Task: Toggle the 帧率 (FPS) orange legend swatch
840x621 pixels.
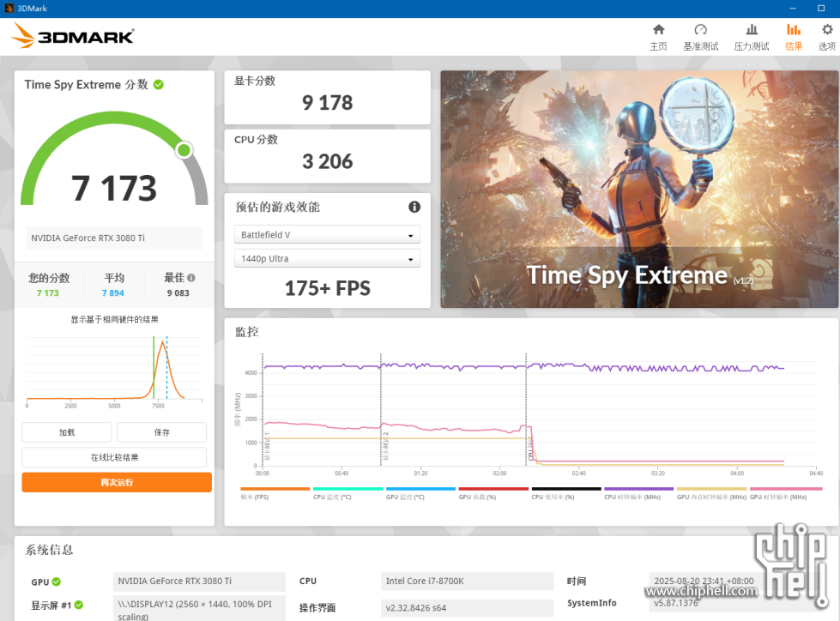Action: (275, 489)
